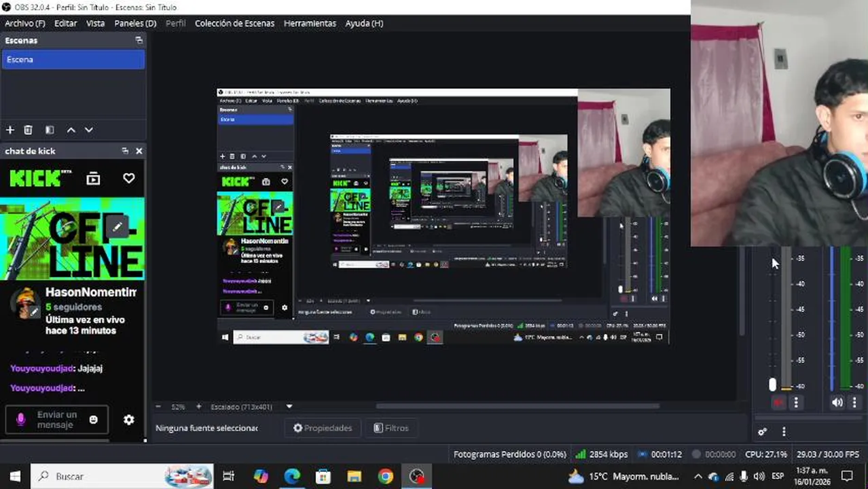Expand the Escalado (713x401) scaling dropdown

(x=289, y=407)
